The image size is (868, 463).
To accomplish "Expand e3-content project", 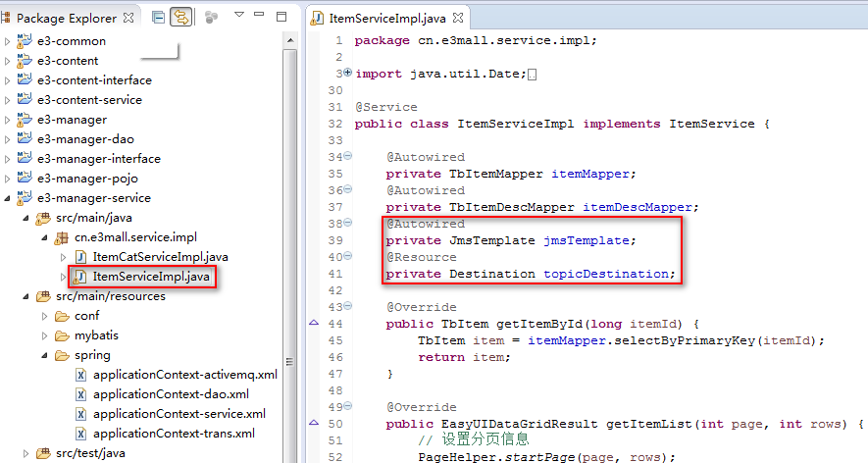I will tap(7, 61).
